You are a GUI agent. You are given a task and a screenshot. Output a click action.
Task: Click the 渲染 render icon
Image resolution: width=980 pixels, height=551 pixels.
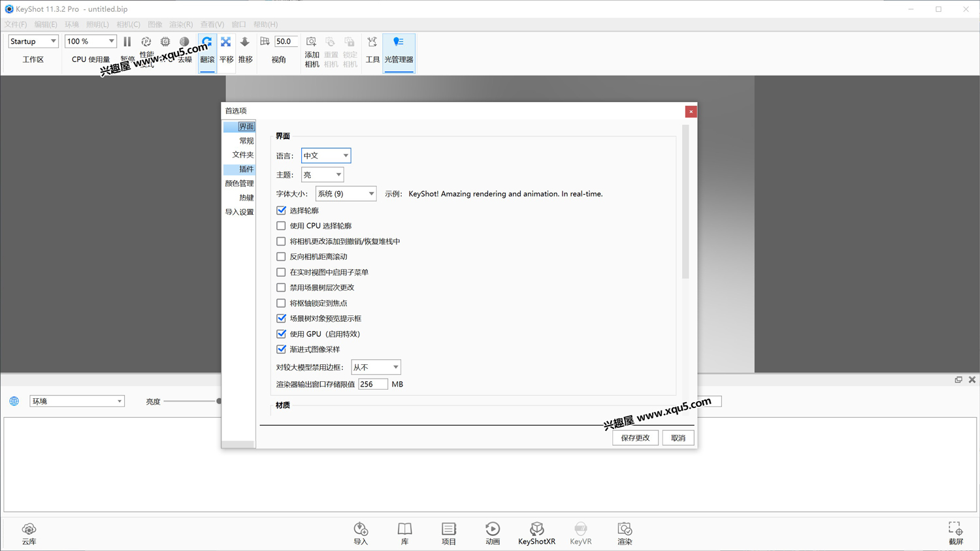[x=625, y=533]
